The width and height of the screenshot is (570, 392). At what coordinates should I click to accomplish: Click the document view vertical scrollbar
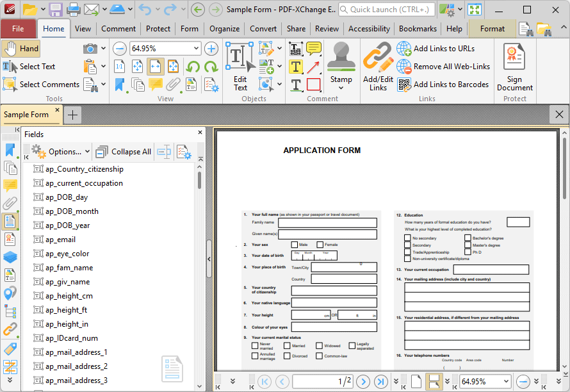(x=564, y=168)
